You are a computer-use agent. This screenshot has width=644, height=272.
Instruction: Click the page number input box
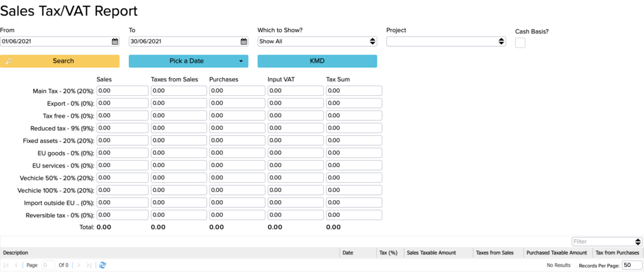click(x=48, y=266)
